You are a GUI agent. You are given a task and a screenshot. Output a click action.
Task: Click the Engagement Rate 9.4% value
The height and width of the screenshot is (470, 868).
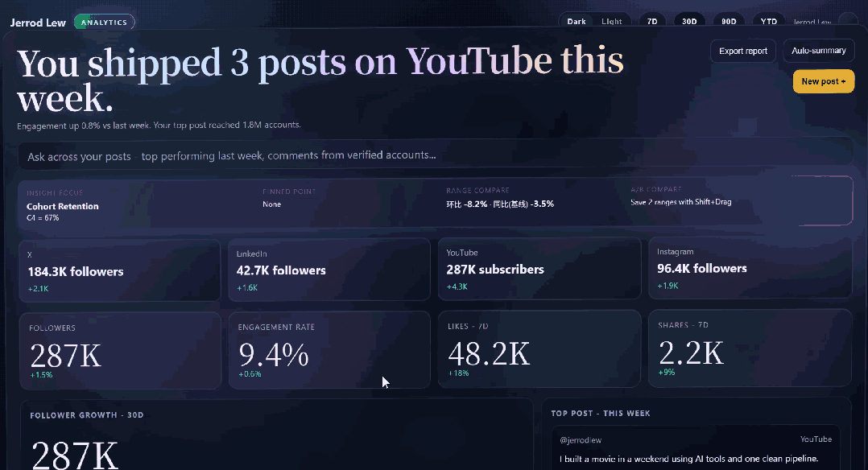pos(274,354)
